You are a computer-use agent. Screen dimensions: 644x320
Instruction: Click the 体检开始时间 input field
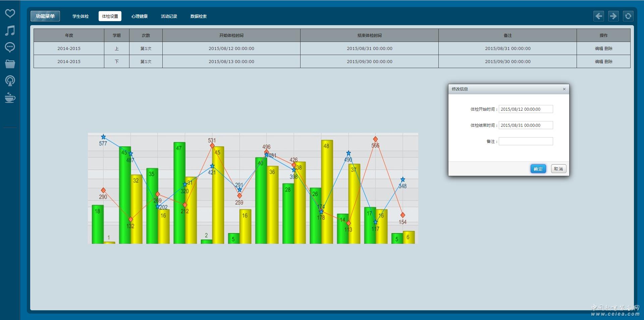526,109
